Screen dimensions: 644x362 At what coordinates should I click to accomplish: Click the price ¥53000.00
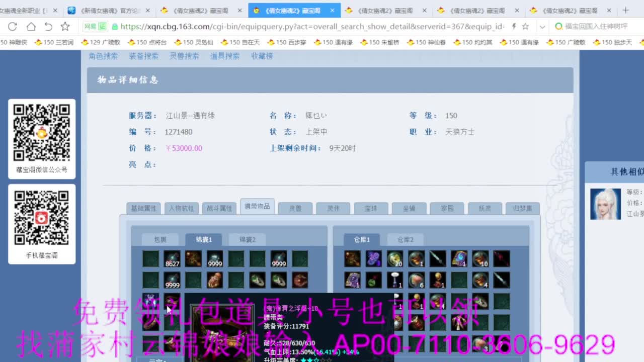pos(184,148)
